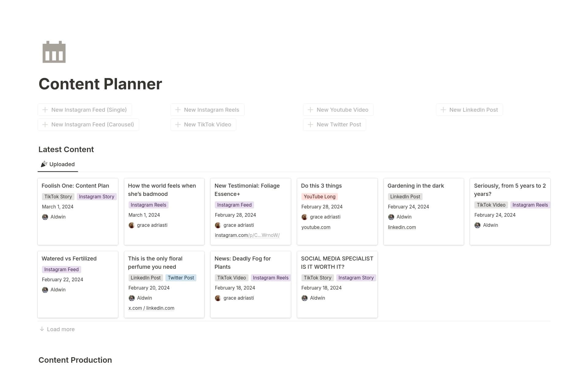Click the plus icon on New Youtube Video
This screenshot has width=588, height=367.
point(310,110)
